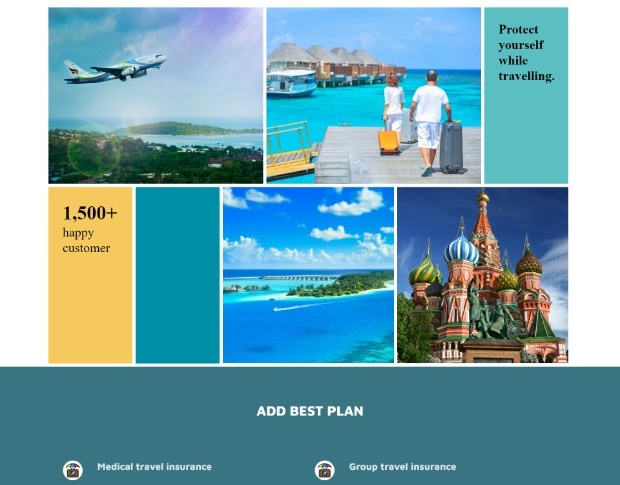Click the 'Protect yourself while travelling' tile
Image resolution: width=620 pixels, height=485 pixels.
tap(526, 96)
